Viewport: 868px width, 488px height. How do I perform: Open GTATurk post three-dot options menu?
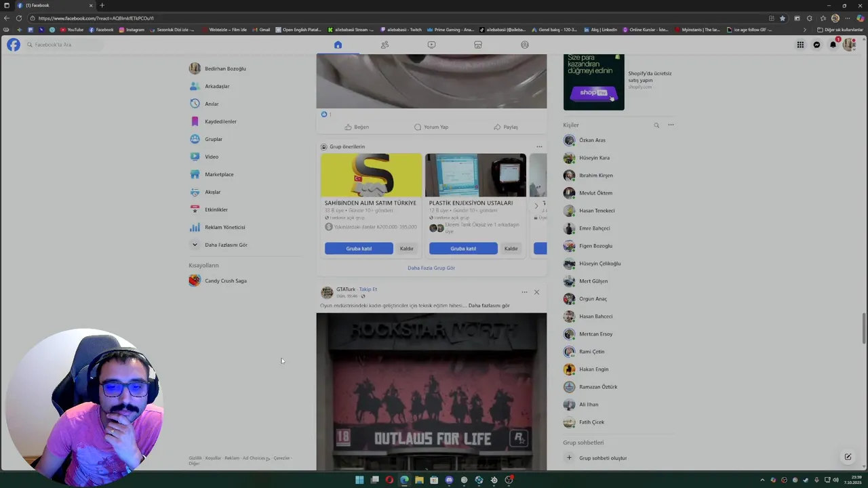coord(524,292)
